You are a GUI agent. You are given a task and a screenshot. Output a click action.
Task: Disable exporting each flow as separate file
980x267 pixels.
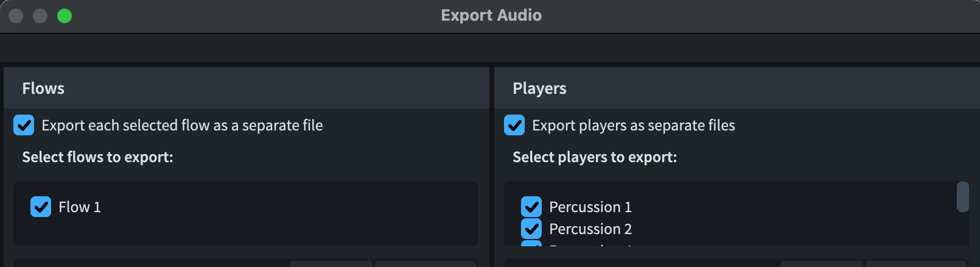(24, 126)
